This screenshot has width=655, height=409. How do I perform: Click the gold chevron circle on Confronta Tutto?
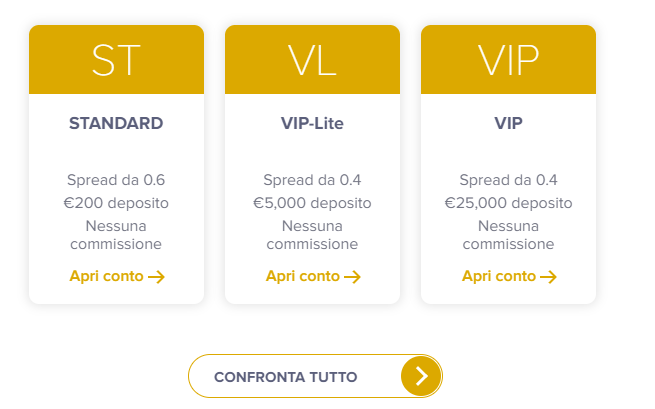click(421, 376)
